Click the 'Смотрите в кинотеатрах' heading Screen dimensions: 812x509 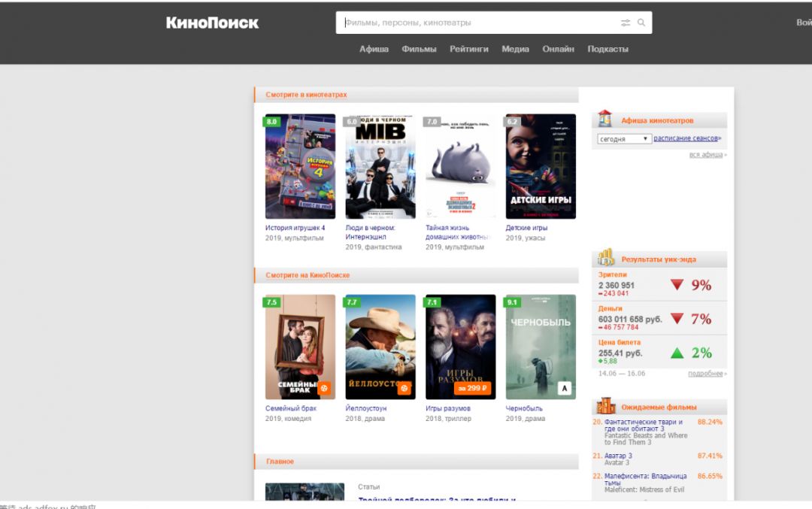pos(306,95)
